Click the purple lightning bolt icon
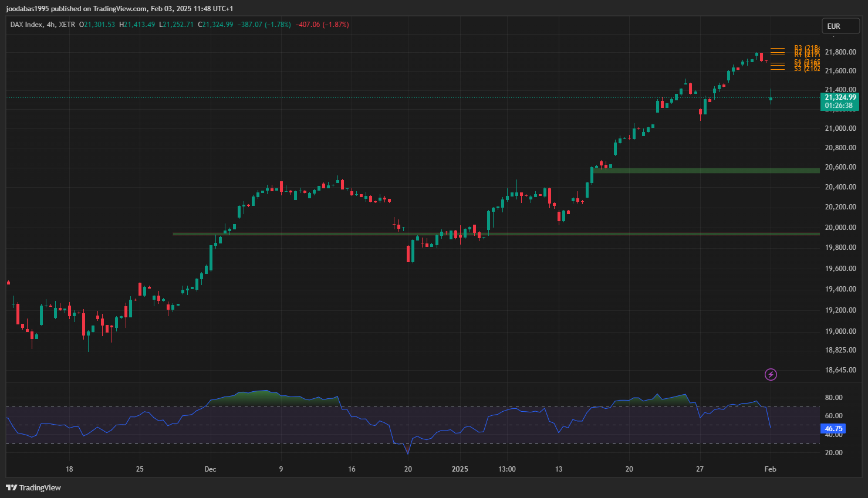 (771, 374)
